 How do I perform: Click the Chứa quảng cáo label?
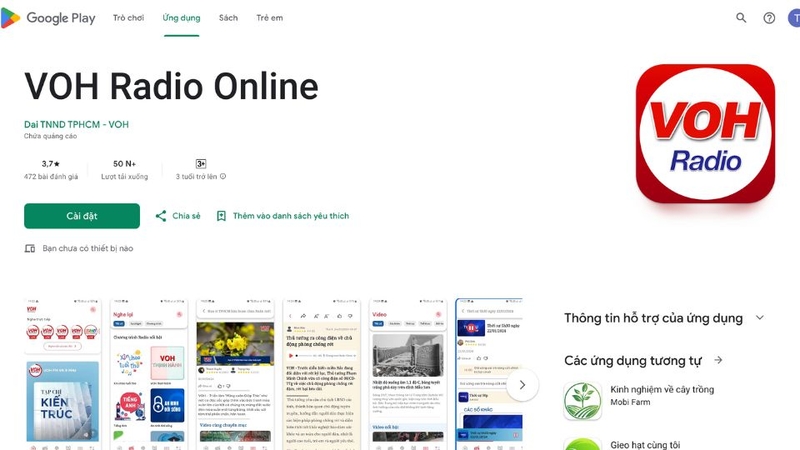pos(51,136)
